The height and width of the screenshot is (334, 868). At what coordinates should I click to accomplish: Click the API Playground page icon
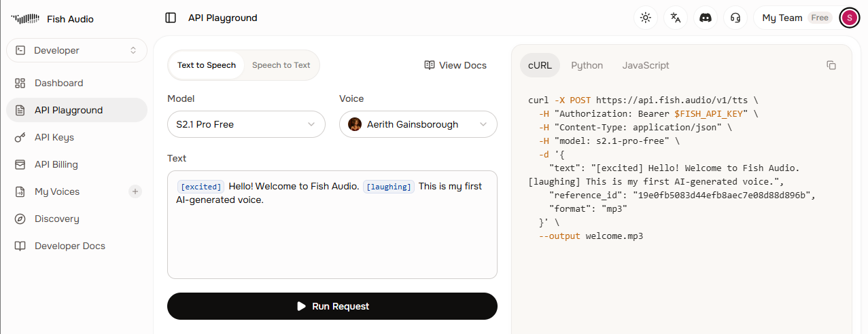pos(20,110)
